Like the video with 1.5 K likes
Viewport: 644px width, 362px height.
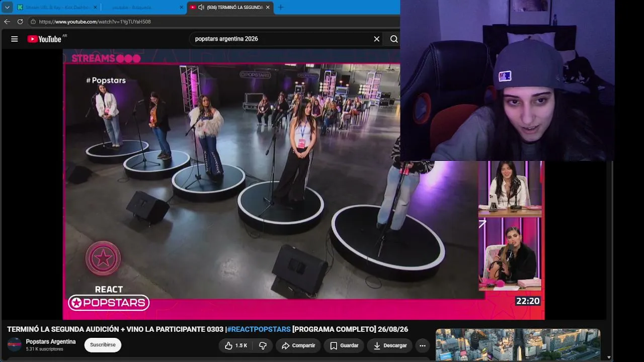click(x=236, y=345)
